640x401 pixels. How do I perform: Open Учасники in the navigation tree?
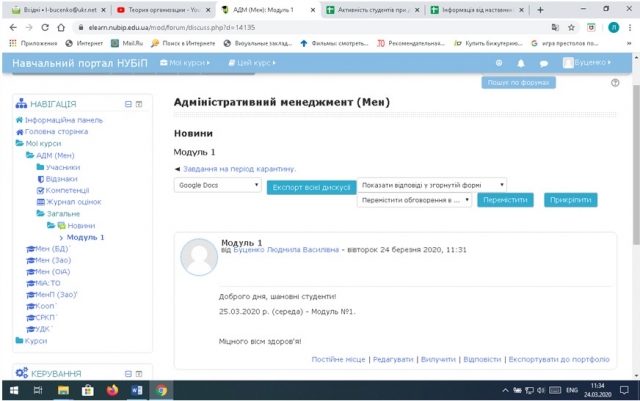point(63,167)
